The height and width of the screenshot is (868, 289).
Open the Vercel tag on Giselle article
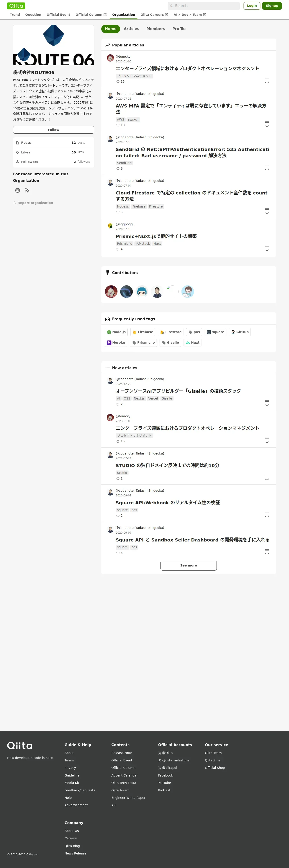tap(153, 398)
